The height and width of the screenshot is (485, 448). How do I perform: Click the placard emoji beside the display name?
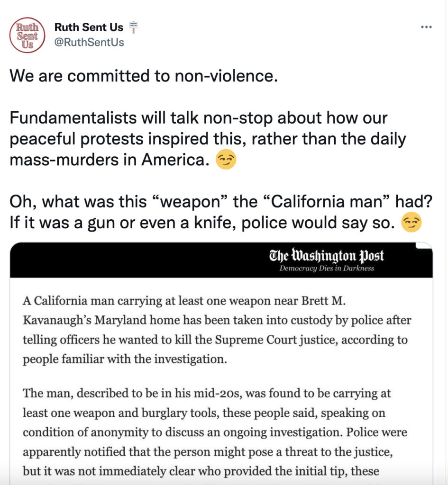[x=134, y=27]
